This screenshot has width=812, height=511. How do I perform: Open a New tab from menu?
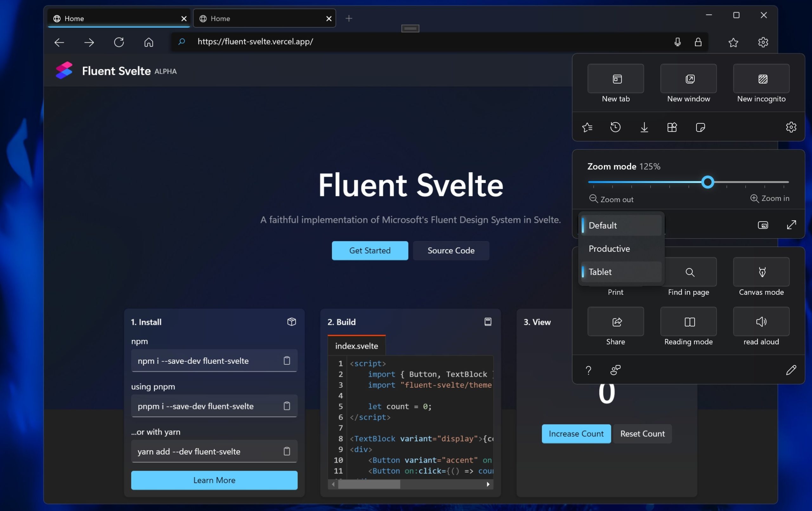[x=615, y=78]
